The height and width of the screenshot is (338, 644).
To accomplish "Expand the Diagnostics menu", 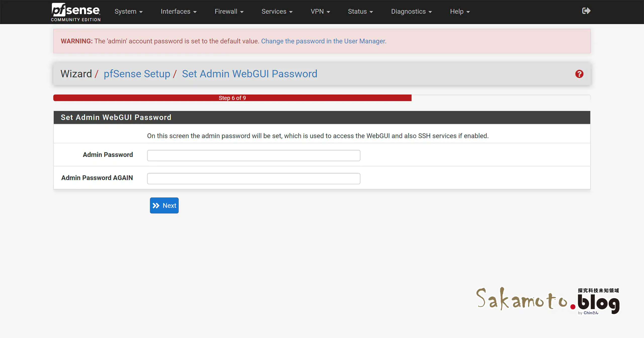I will pyautogui.click(x=411, y=11).
